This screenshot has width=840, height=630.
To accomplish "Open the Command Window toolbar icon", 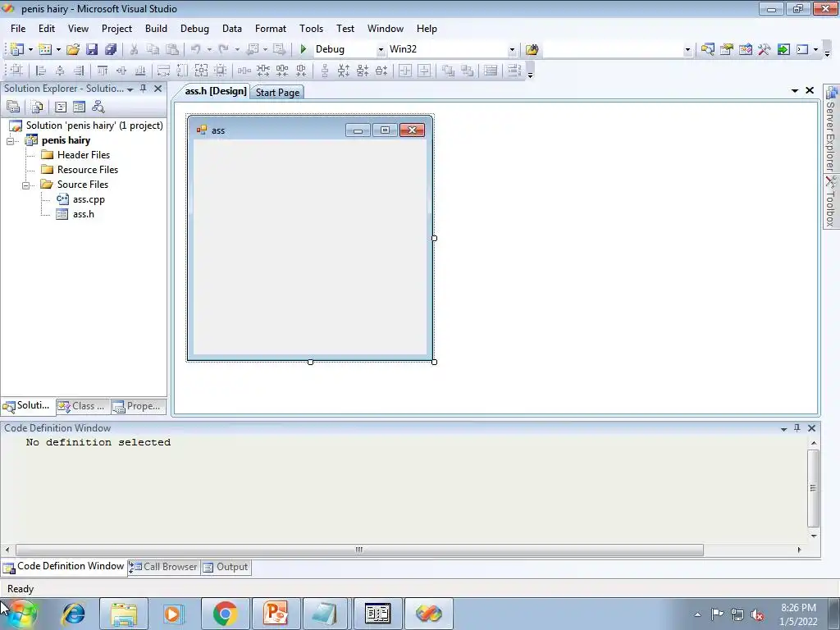I will click(802, 49).
